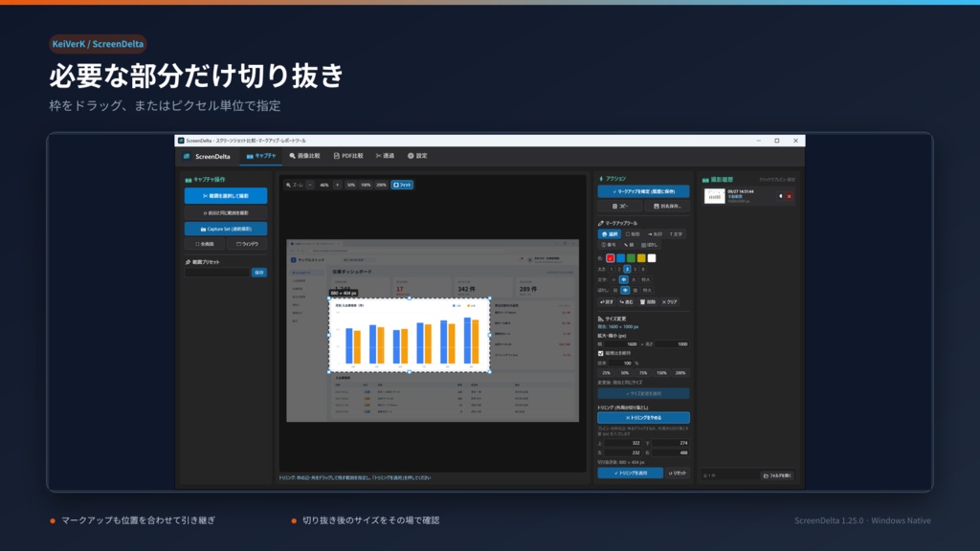Viewport: 980px width, 551px height.
Task: Zoom out with the minus button
Action: point(310,185)
